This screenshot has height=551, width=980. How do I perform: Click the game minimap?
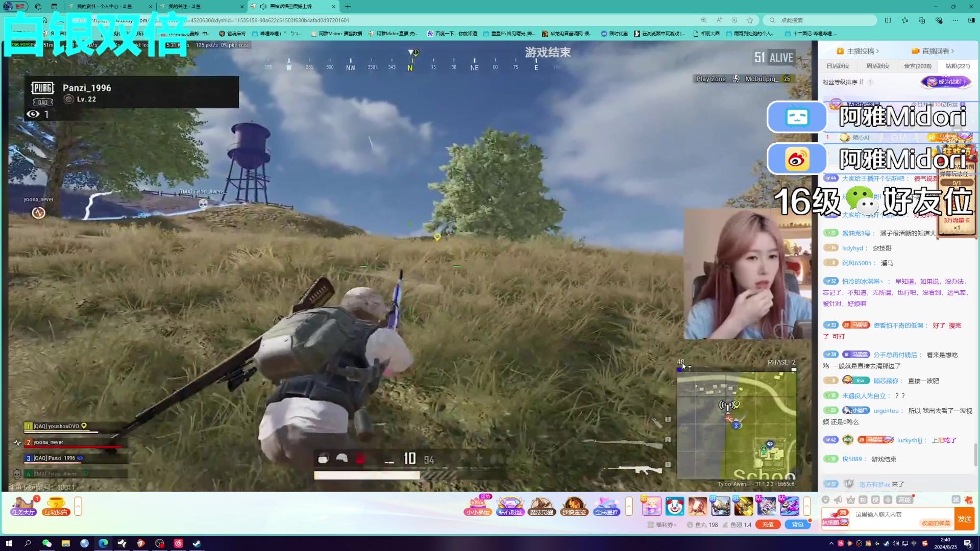click(737, 425)
